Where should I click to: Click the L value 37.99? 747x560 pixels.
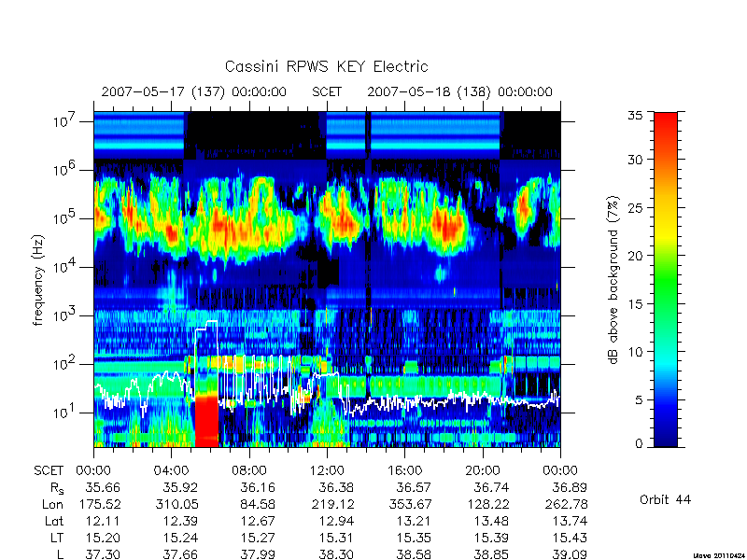258,554
